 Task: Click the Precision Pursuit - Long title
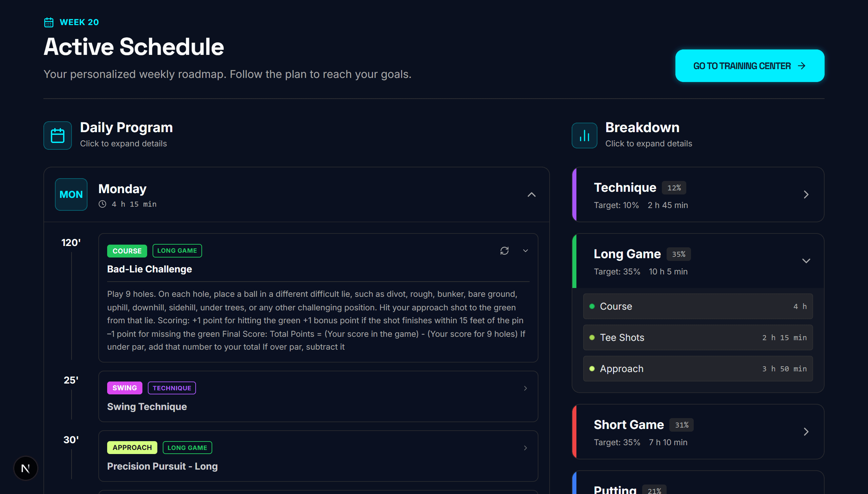coord(162,466)
